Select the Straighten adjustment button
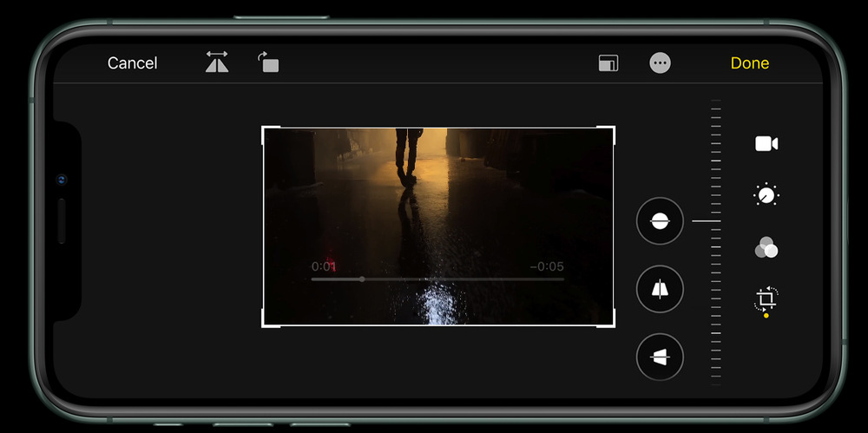The width and height of the screenshot is (868, 433). coord(660,221)
